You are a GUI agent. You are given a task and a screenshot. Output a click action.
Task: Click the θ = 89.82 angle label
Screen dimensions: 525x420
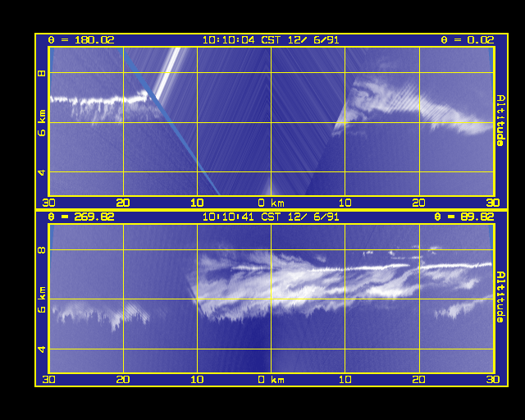(464, 217)
